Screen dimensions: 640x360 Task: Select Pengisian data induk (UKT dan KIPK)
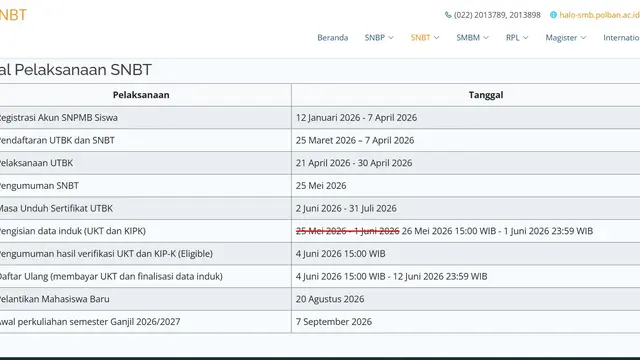tap(73, 231)
